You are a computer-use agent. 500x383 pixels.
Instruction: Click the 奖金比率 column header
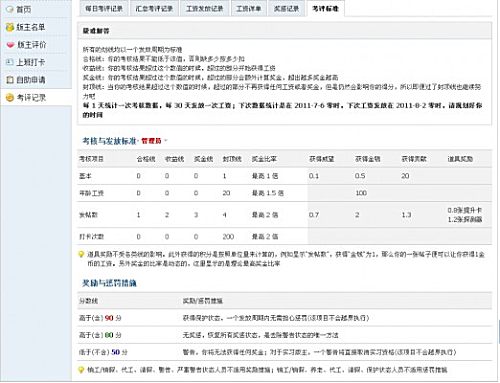point(264,159)
